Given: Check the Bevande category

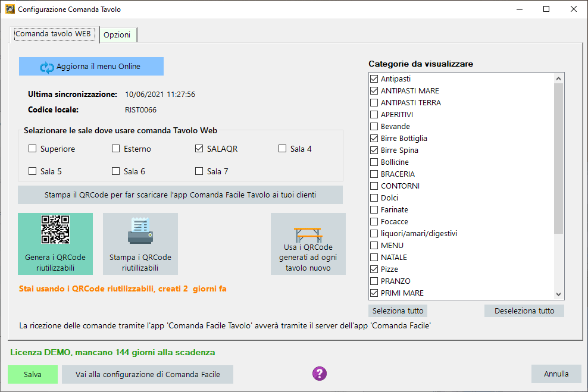Looking at the screenshot, I should click(374, 126).
